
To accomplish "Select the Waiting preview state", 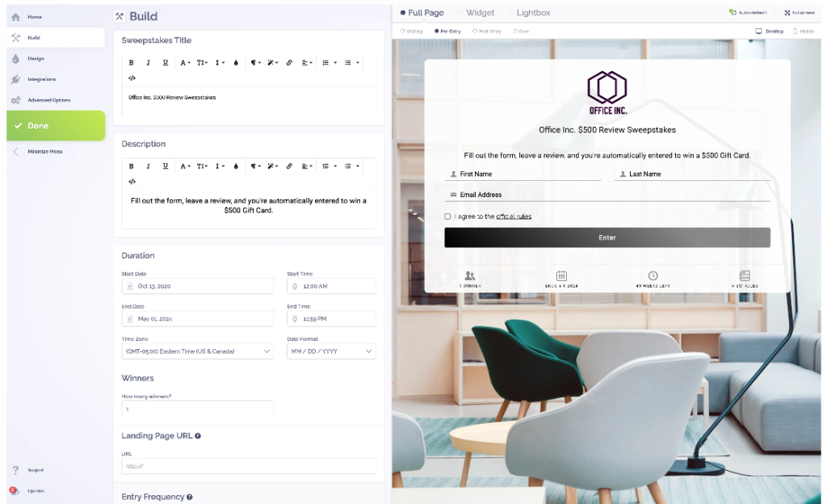I will pyautogui.click(x=411, y=31).
